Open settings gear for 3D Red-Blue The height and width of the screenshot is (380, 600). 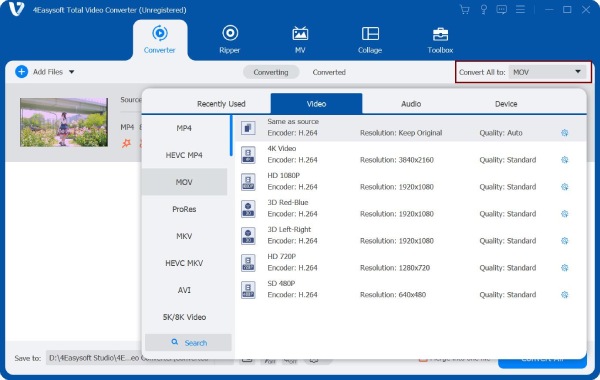tap(564, 214)
